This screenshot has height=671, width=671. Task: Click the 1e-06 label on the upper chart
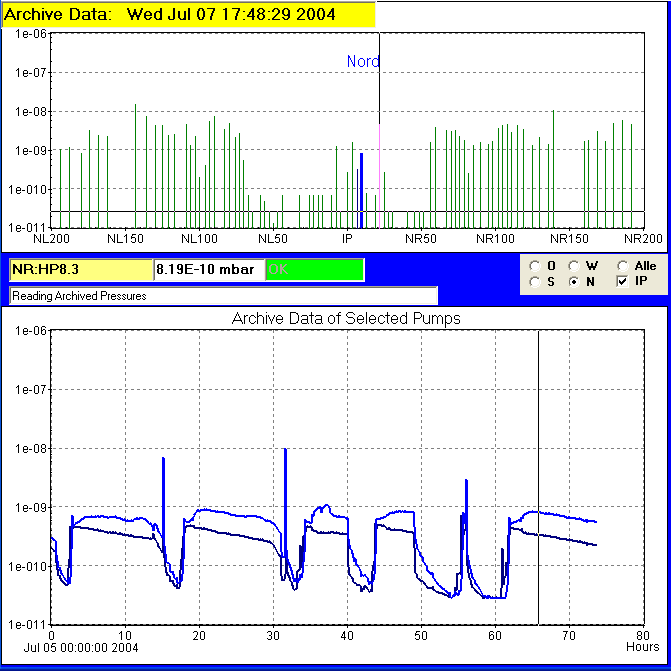click(x=30, y=33)
